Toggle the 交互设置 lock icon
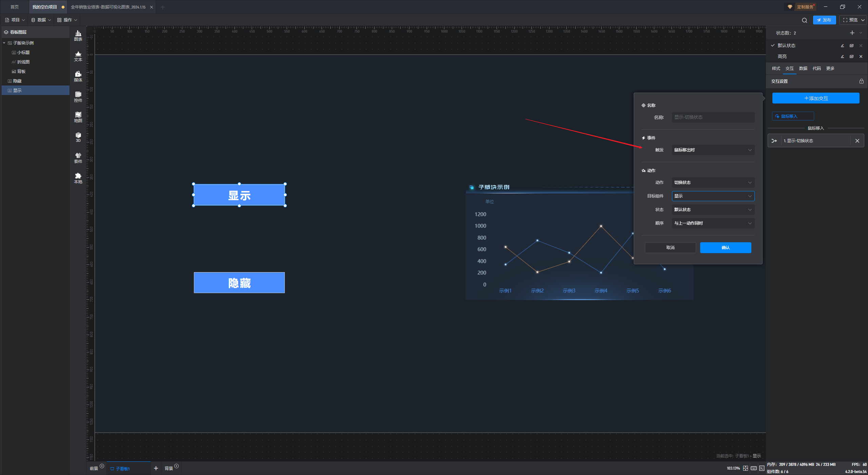The image size is (868, 475). coord(861,81)
